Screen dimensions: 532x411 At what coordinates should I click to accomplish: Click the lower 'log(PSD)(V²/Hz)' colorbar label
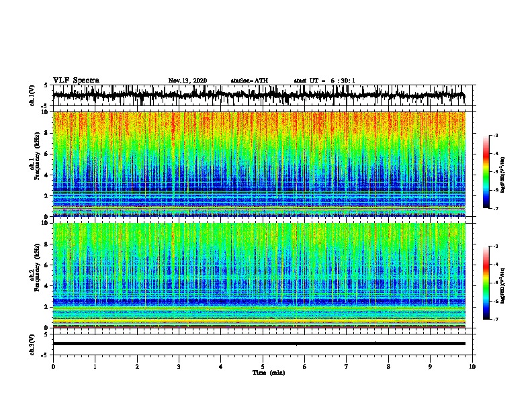(503, 285)
